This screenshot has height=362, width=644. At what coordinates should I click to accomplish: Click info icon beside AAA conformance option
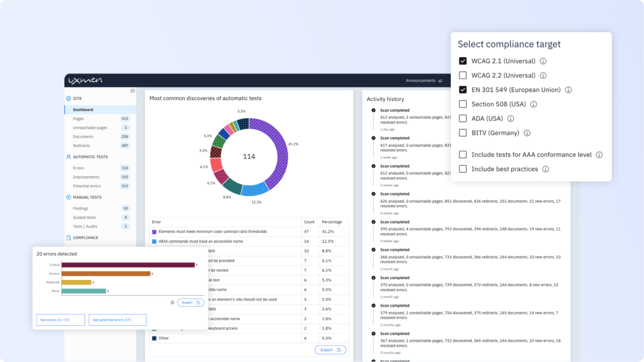(599, 155)
